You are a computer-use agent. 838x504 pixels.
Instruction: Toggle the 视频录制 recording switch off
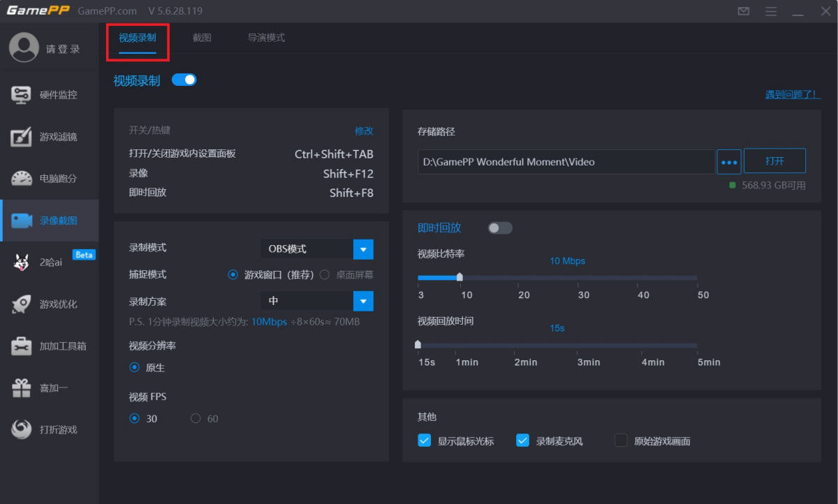tap(184, 80)
